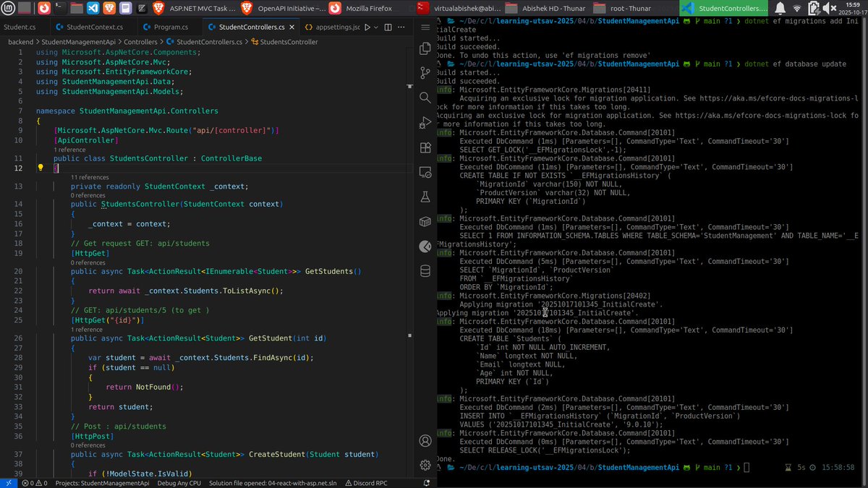Screen dimensions: 868x488
Task: Open the Explorer view in the activity bar
Action: [425, 49]
